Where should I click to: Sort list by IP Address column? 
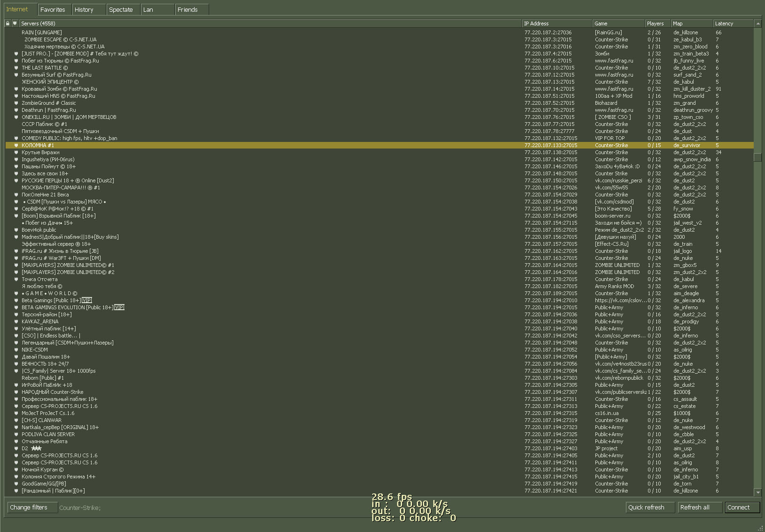tap(557, 23)
